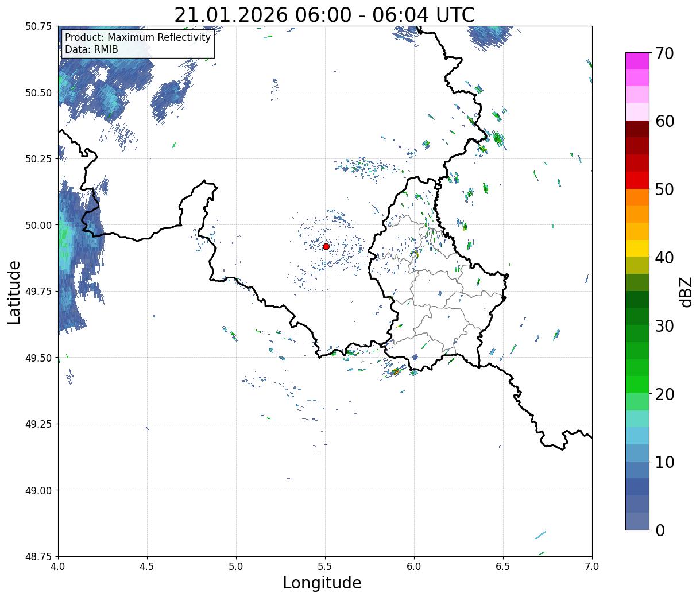Image resolution: width=700 pixels, height=597 pixels.
Task: Click the latitude tick label '48.75'
Action: click(38, 556)
